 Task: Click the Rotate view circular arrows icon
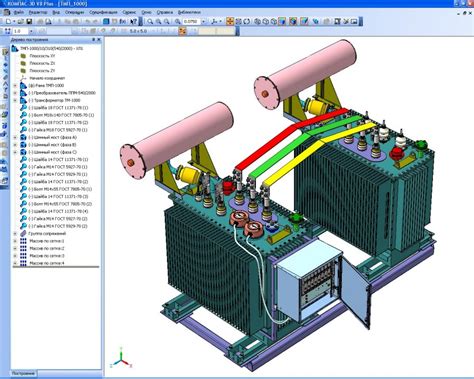point(247,22)
